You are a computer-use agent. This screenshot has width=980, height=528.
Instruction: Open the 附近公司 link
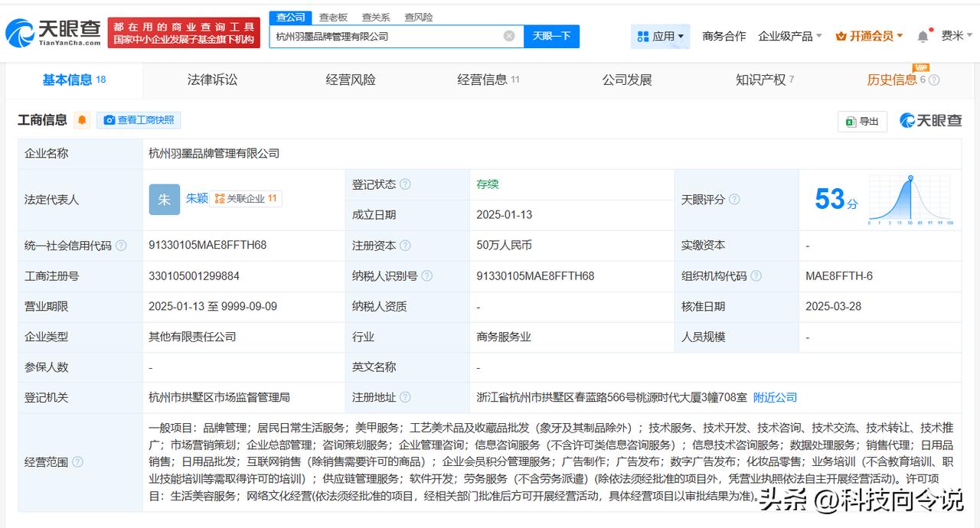[775, 397]
